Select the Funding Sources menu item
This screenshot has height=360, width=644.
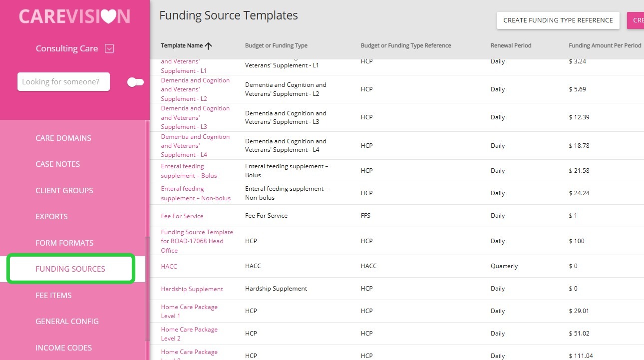70,269
